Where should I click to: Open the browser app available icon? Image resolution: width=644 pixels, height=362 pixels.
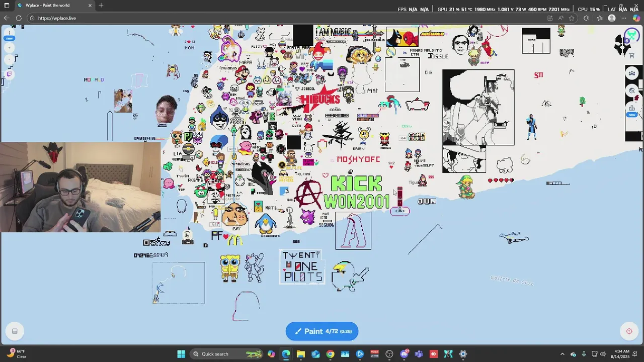coord(550,18)
